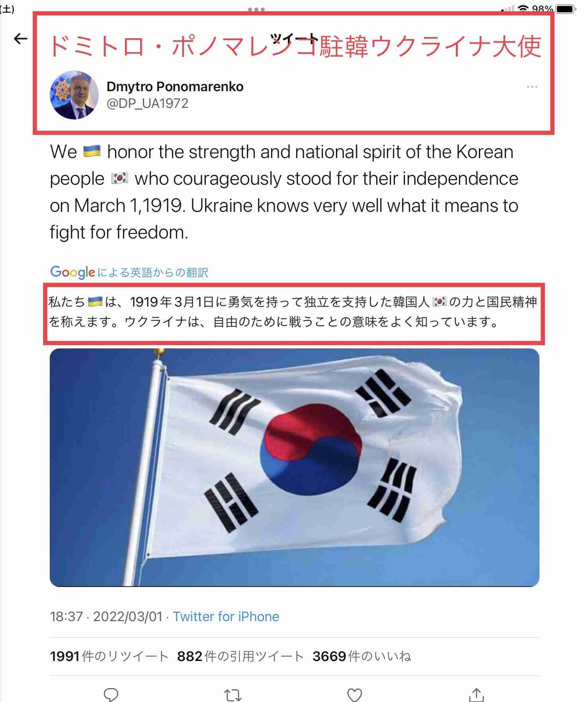588x702 pixels.
Task: Tap the Wi-Fi status icon
Action: [523, 9]
